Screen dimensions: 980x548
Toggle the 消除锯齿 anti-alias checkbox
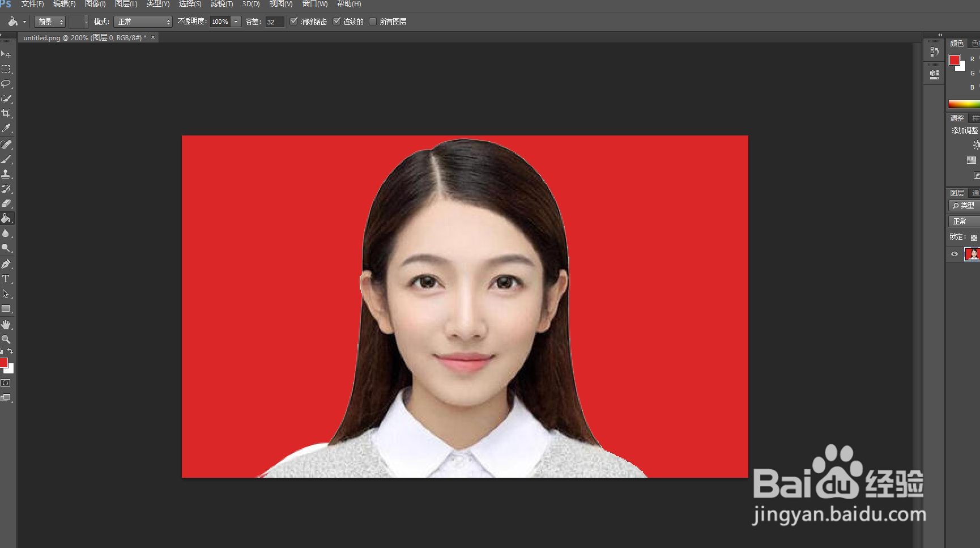coord(294,22)
